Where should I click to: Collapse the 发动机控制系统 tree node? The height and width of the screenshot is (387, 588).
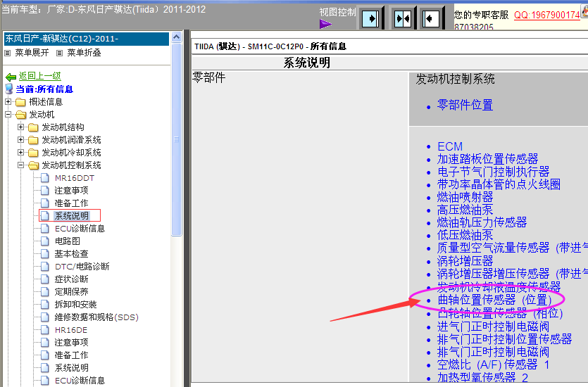(20, 165)
